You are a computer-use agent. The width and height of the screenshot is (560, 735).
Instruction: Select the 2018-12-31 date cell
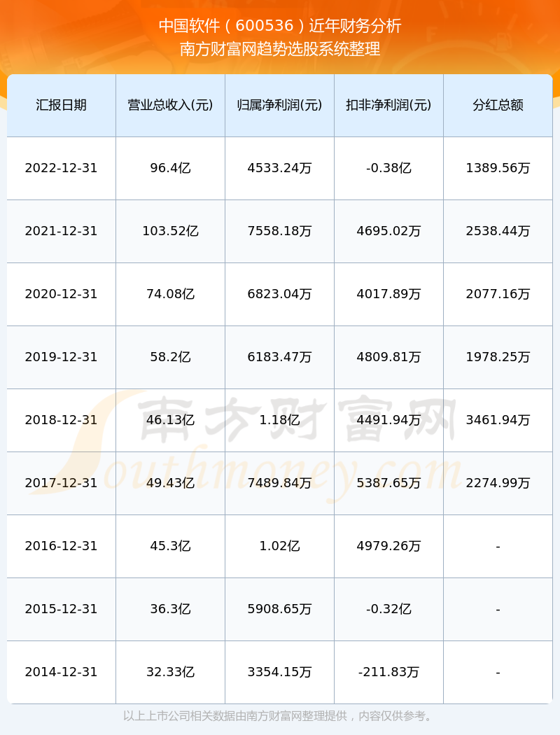tap(62, 421)
